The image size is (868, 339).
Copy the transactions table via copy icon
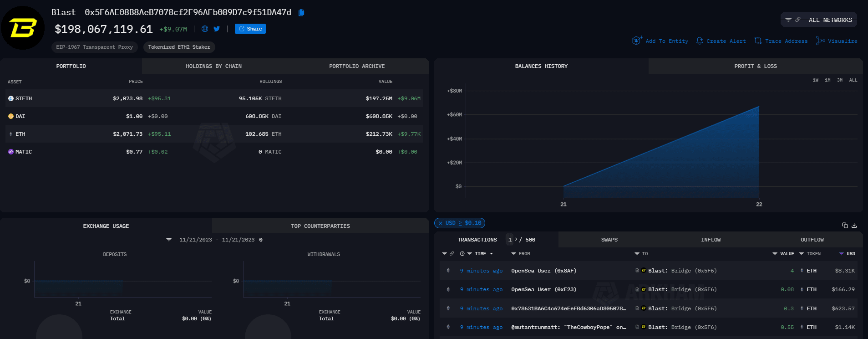click(x=845, y=225)
